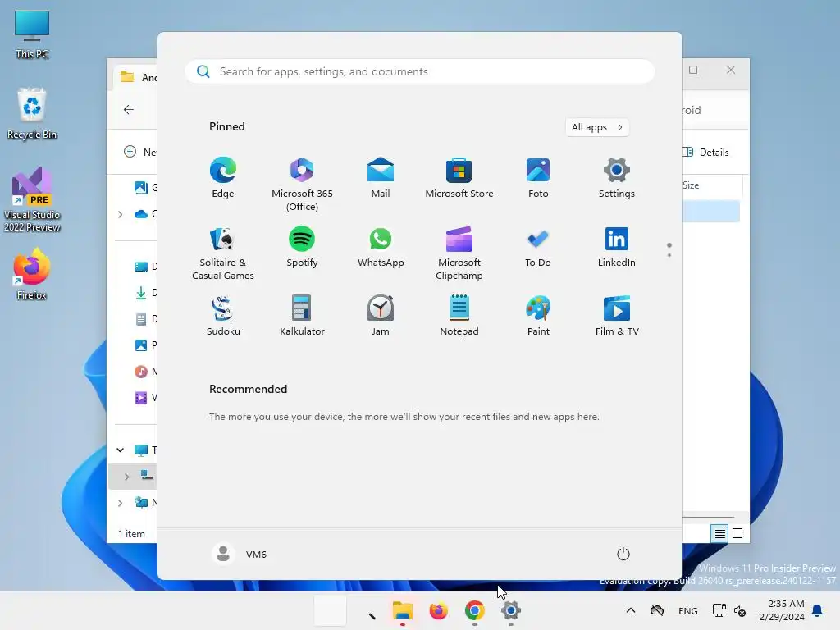Click the OneDrive tray icon
The height and width of the screenshot is (630, 840).
(x=657, y=610)
